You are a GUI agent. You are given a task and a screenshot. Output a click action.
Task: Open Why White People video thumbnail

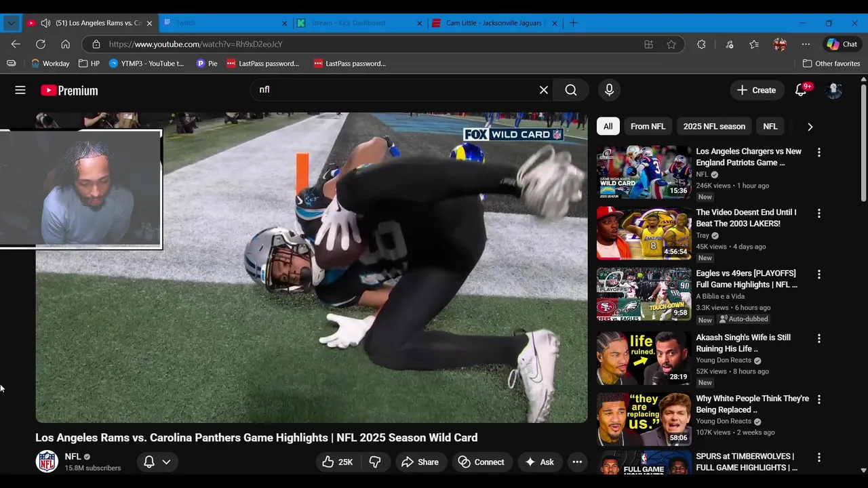tap(644, 420)
